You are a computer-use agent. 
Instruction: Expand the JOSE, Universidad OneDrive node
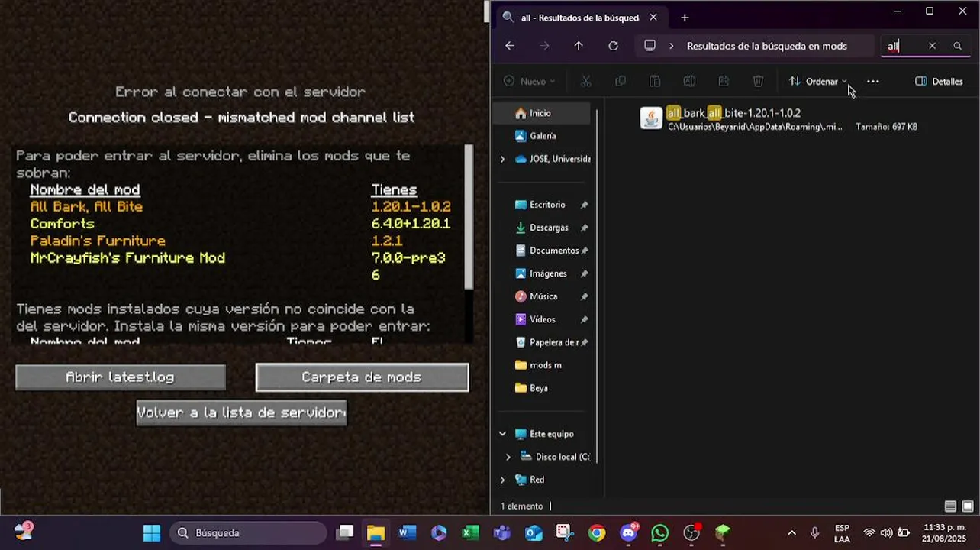click(x=502, y=159)
